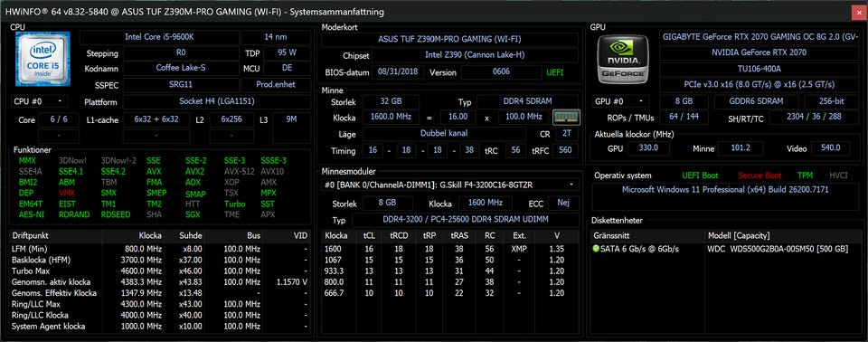Open the CPU #0 selector dropdown
868x342 pixels.
coord(39,102)
